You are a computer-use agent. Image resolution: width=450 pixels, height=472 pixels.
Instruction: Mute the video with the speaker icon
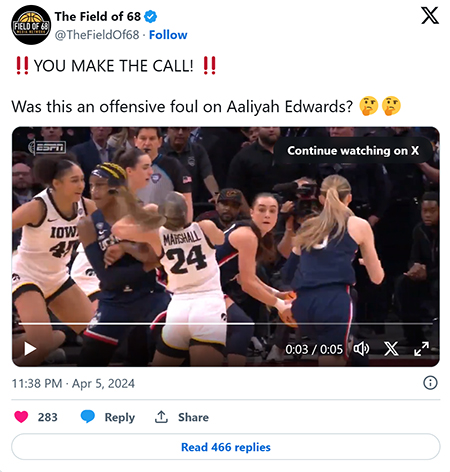coord(361,349)
